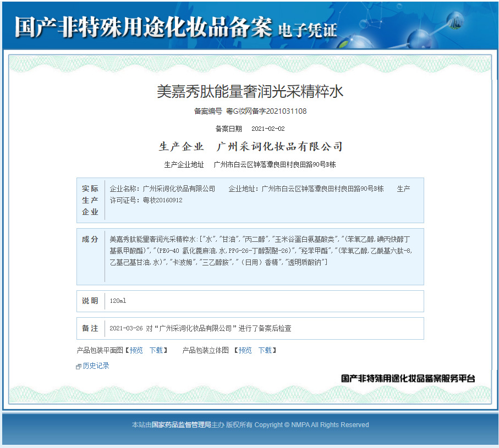Click the 2021-03-26 remark text
499x448 pixels.
click(200, 329)
